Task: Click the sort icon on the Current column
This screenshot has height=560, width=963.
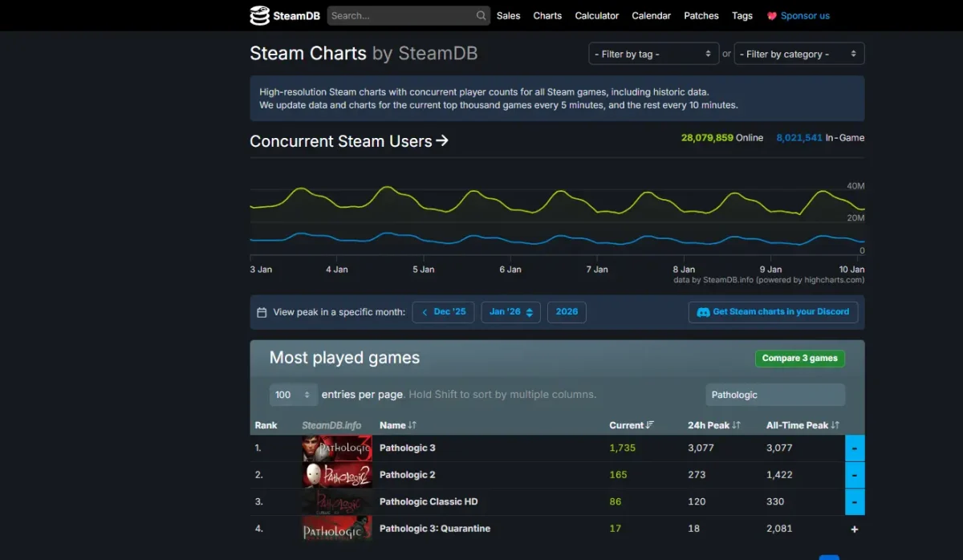Action: coord(652,424)
